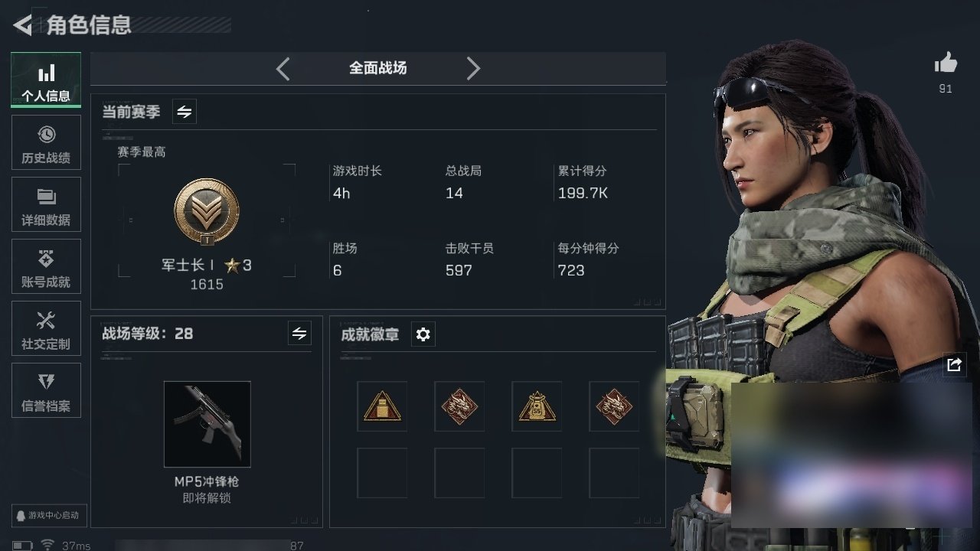Open the 信誉档案 section
This screenshot has width=980, height=551.
[46, 390]
